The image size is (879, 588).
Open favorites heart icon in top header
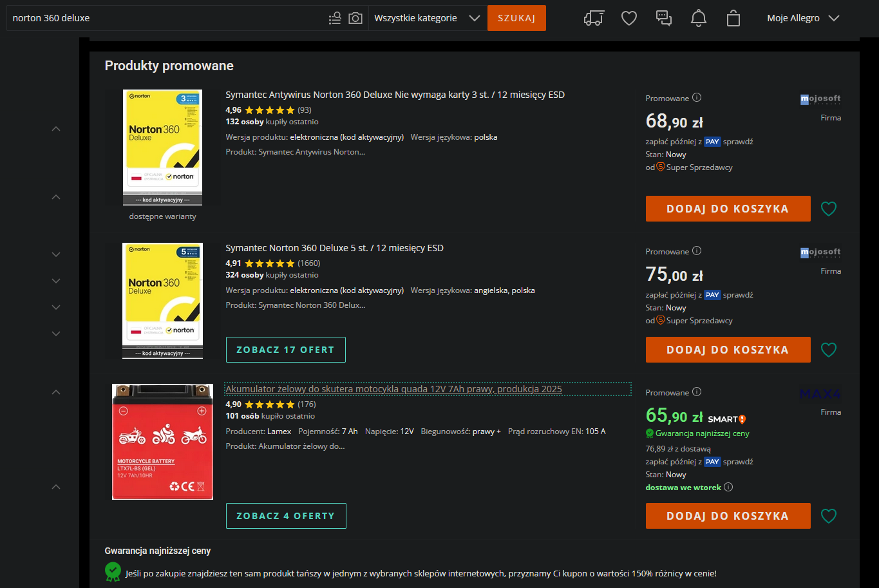[x=629, y=18]
